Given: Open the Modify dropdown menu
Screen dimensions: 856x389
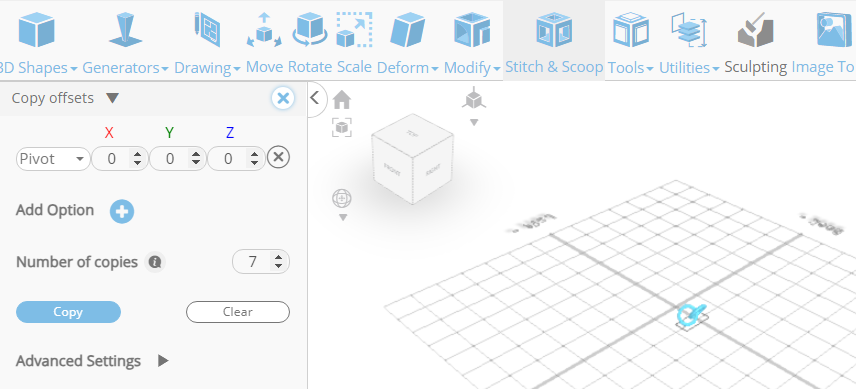Looking at the screenshot, I should [x=496, y=69].
